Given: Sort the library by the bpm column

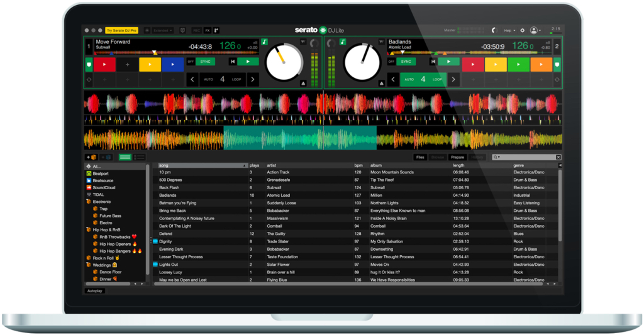Looking at the screenshot, I should 358,165.
